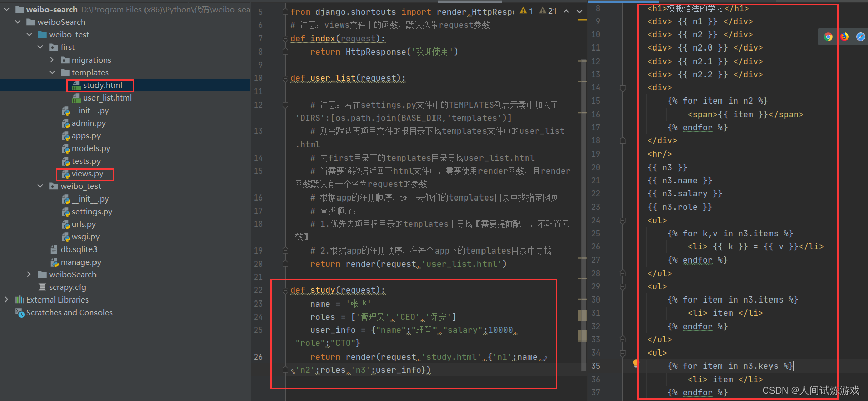Select tests.py in the tree
Viewport: 868px width, 401px height.
[86, 161]
